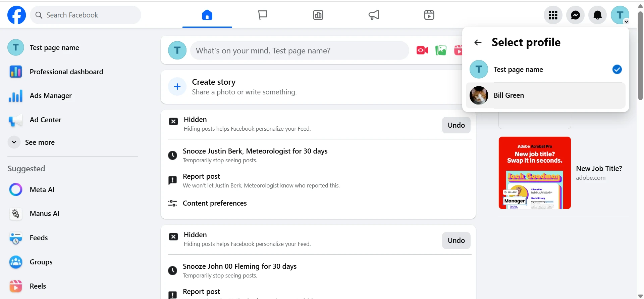Open Content preferences
Image resolution: width=644 pixels, height=299 pixels.
click(x=318, y=203)
